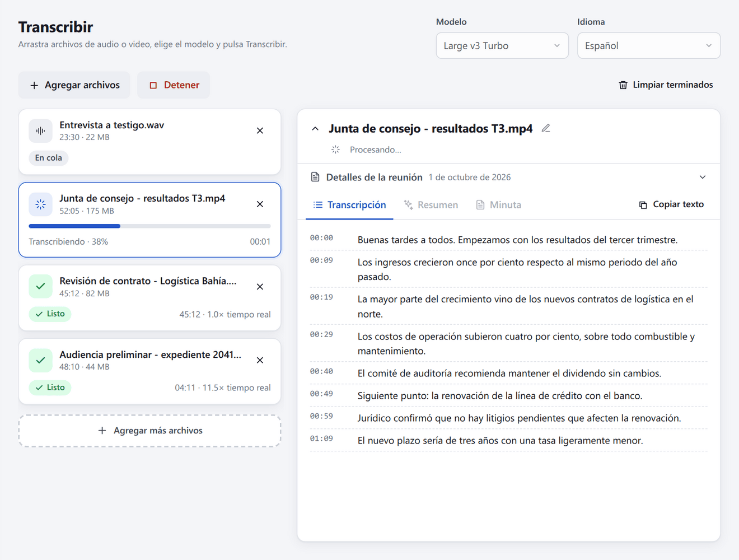
Task: Switch to the Minuta tab
Action: point(498,205)
